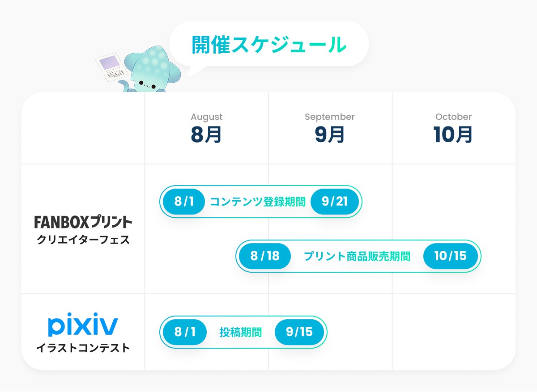This screenshot has width=537, height=392.
Task: Click the プリント商品販売期間 label
Action: coord(357,257)
